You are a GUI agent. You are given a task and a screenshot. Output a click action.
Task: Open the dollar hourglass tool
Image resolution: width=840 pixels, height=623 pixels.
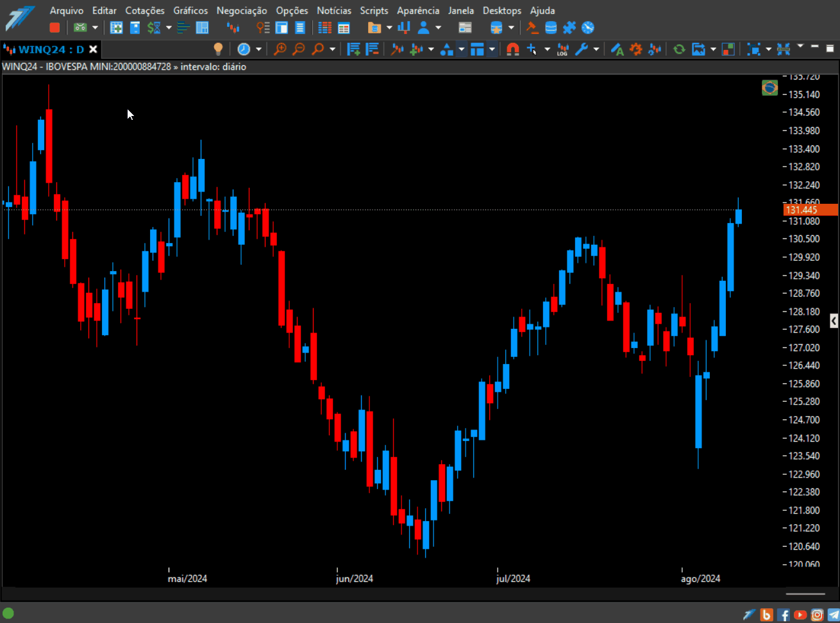[154, 28]
